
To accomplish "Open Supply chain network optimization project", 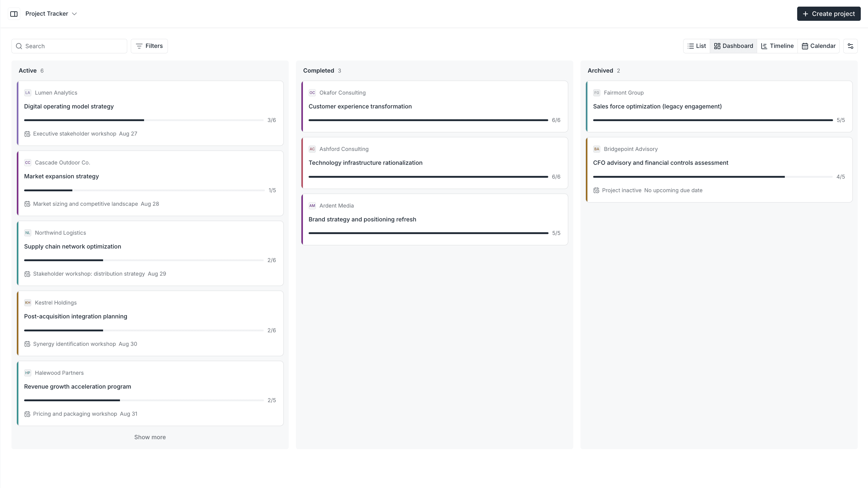I will [x=72, y=246].
